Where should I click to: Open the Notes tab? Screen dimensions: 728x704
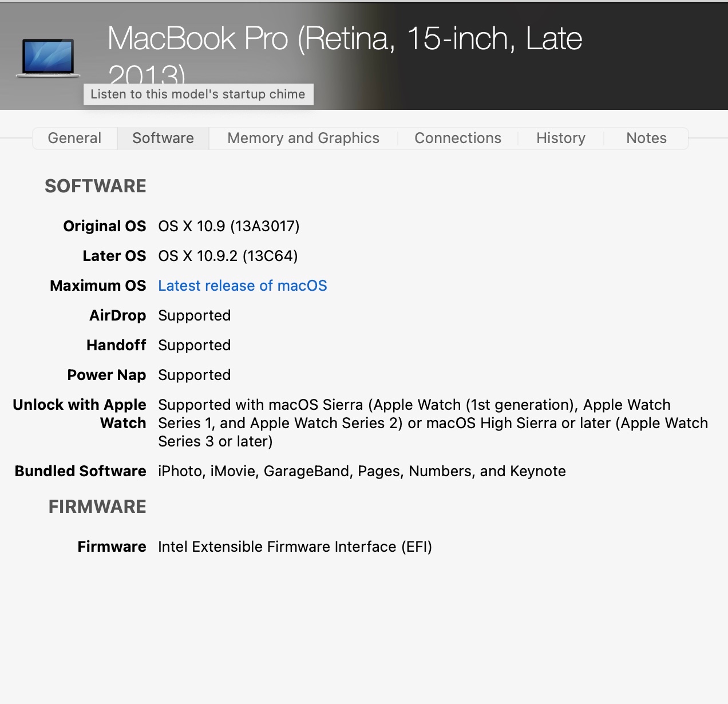[x=646, y=139]
